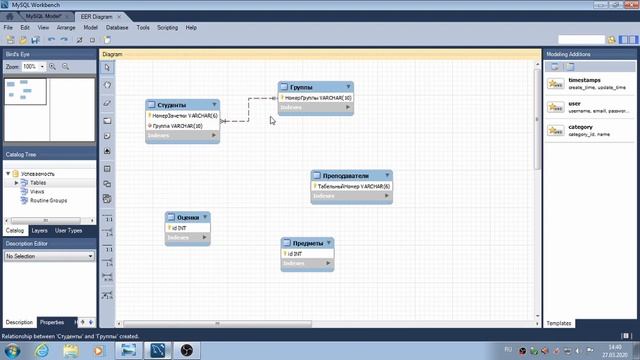
Task: Select 1:n identifying relationship tool
Action: (x=107, y=262)
